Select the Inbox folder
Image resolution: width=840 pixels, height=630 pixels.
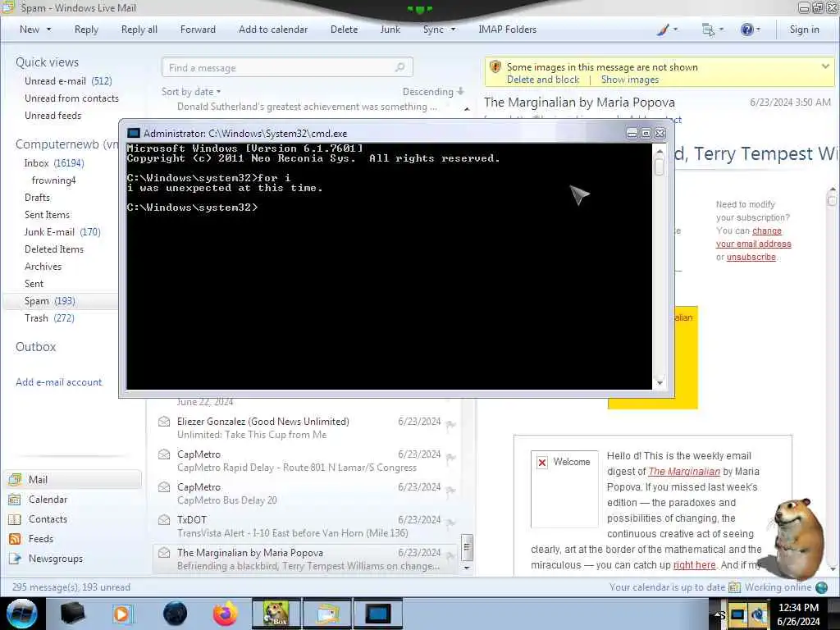[53, 163]
